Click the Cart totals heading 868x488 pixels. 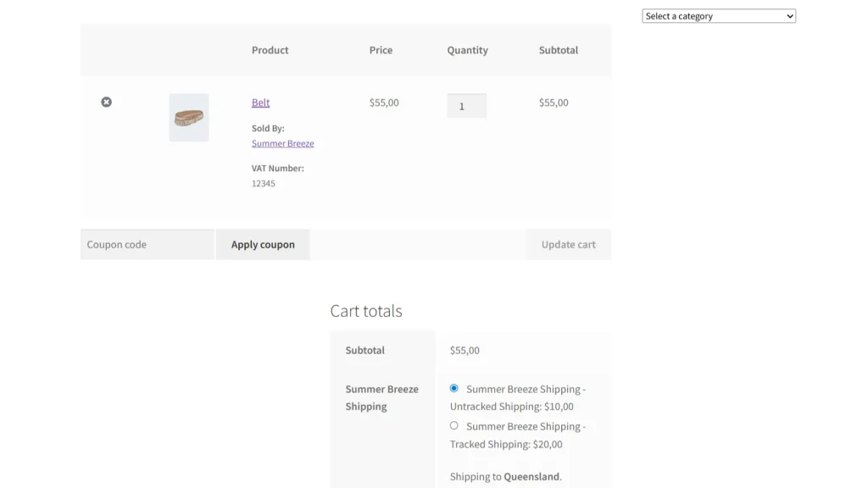point(366,311)
